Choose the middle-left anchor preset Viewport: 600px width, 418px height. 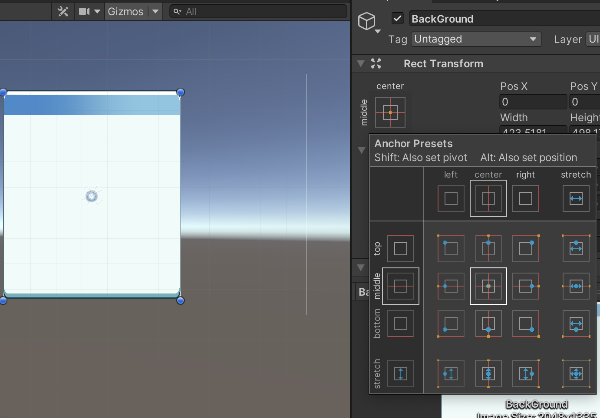[x=451, y=286]
